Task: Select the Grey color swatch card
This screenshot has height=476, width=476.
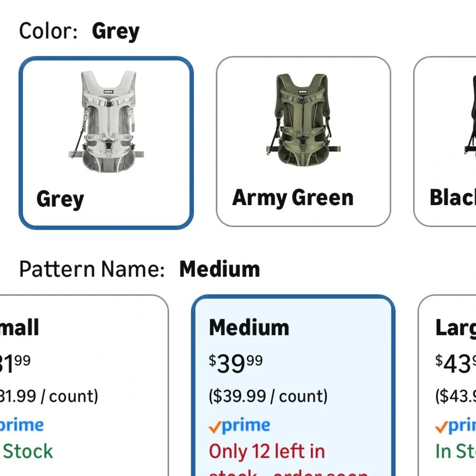Action: [106, 143]
